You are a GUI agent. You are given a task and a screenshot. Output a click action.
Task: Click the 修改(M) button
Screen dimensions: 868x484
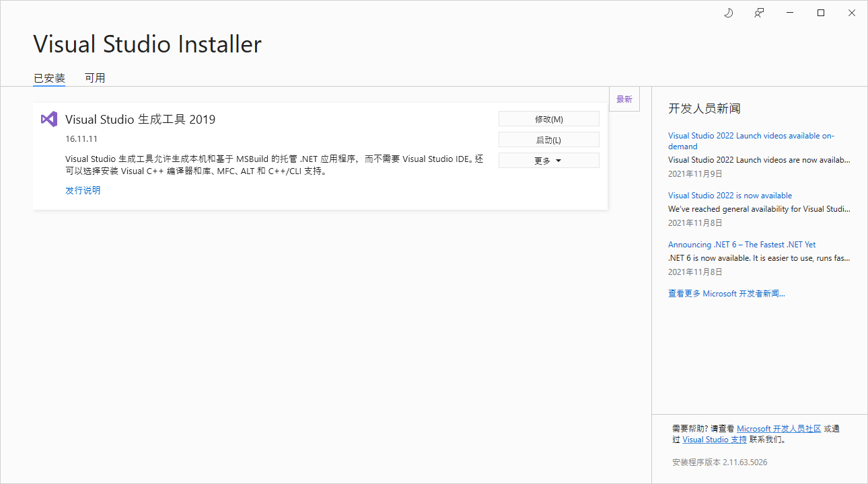click(549, 119)
